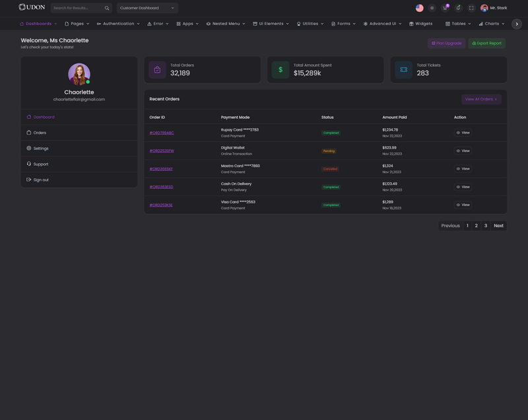The width and height of the screenshot is (528, 420).
Task: Click the US flag language icon
Action: [419, 8]
